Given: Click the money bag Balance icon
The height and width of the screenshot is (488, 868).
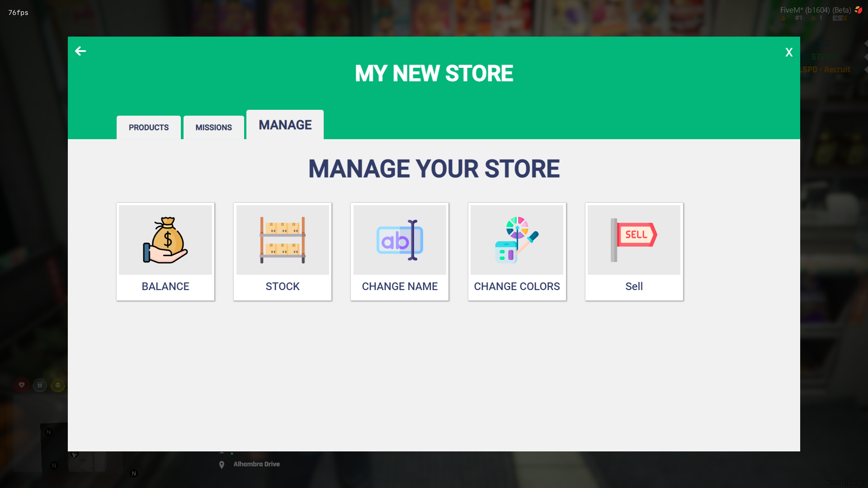Looking at the screenshot, I should point(165,239).
